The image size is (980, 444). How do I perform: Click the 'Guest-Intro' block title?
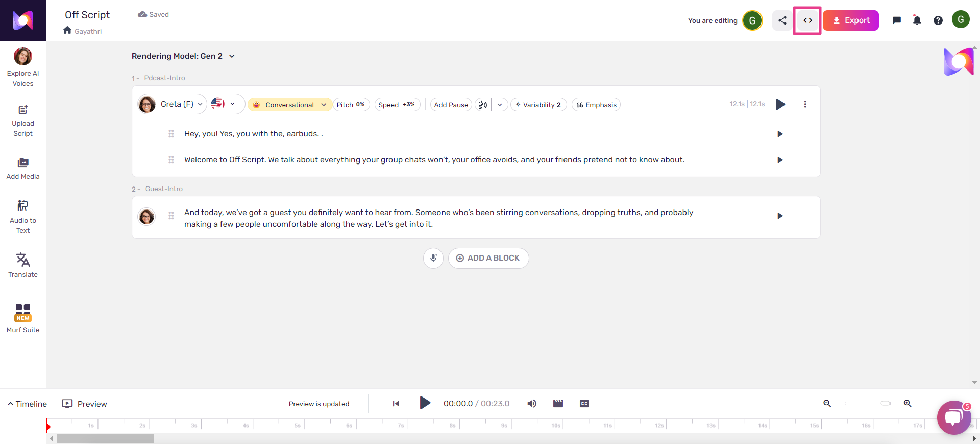pos(164,189)
